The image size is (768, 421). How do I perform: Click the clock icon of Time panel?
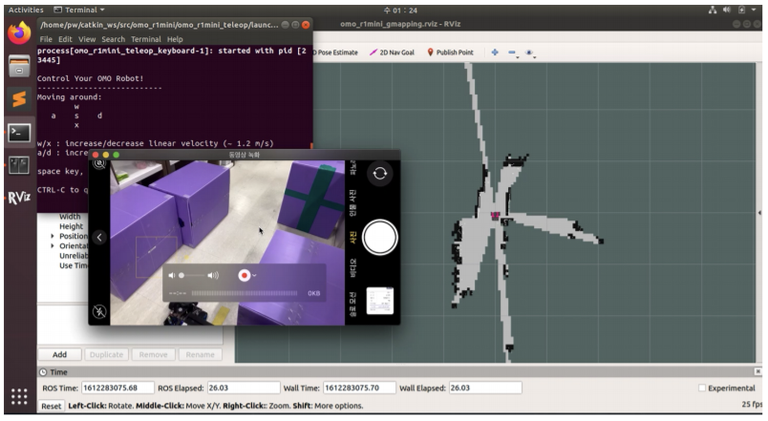coord(44,372)
